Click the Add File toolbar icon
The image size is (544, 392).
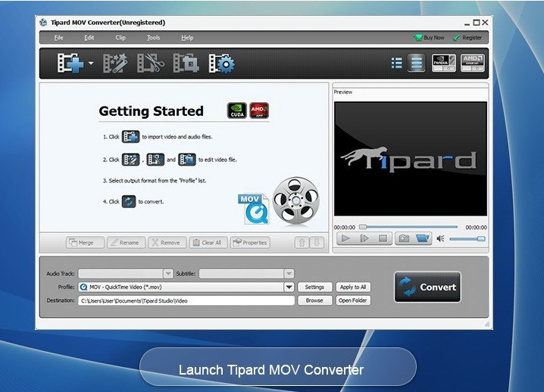(70, 63)
